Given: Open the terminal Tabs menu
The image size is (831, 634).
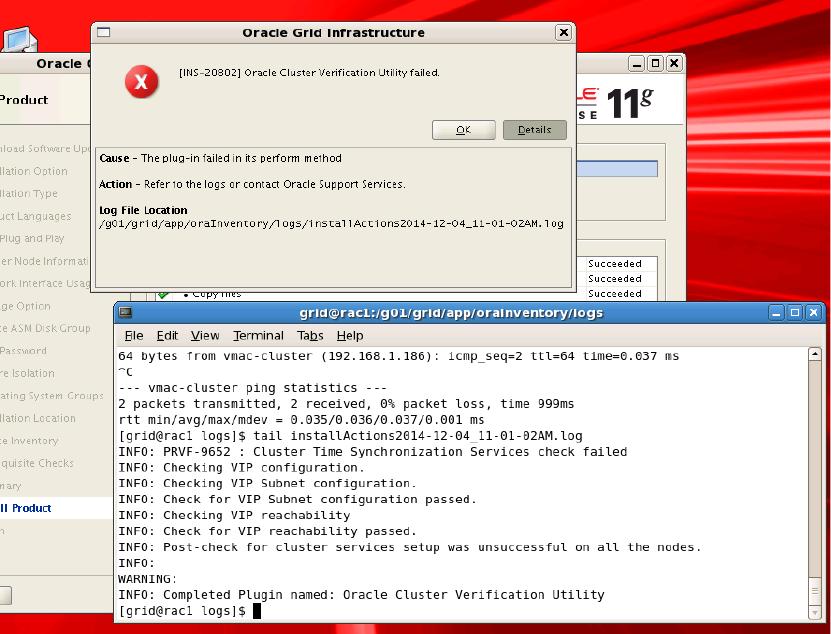Looking at the screenshot, I should click(310, 336).
